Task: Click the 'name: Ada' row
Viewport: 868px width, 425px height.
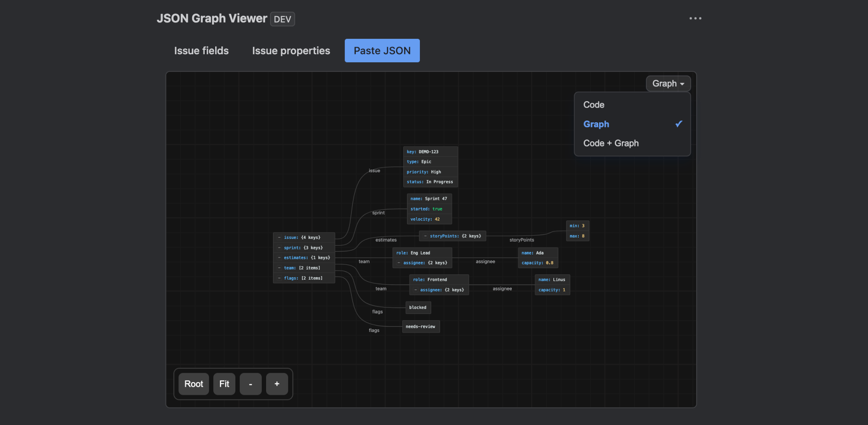Action: 538,253
